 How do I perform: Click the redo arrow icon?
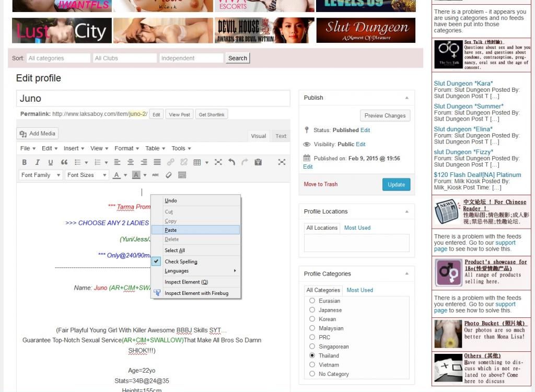tap(245, 162)
